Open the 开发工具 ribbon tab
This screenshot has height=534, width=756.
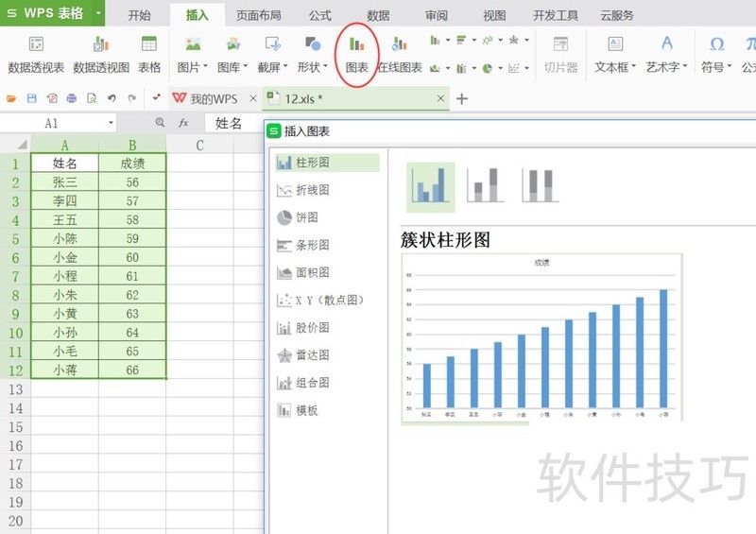(x=556, y=15)
